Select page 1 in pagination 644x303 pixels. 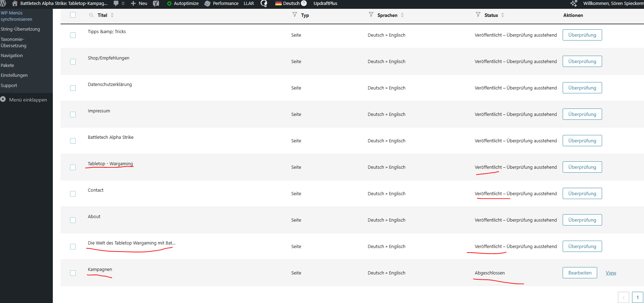638,297
